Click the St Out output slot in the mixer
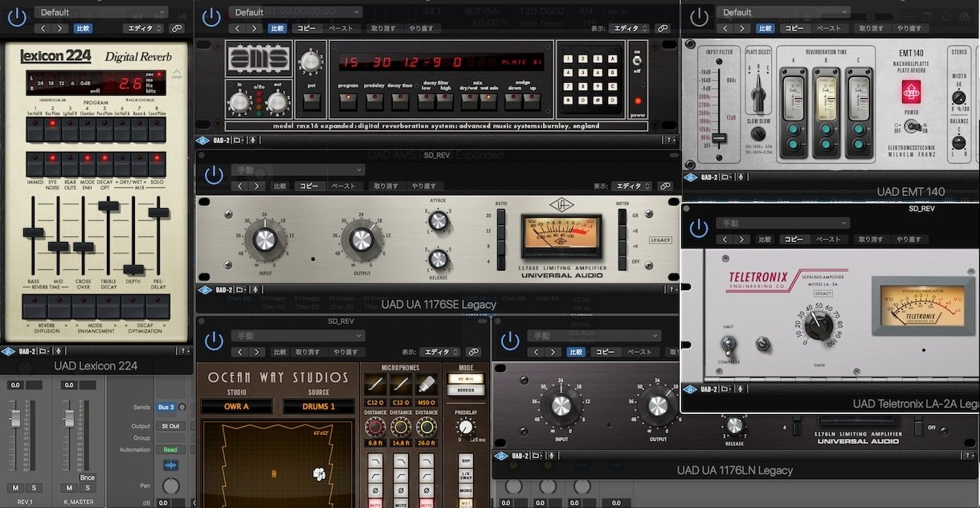Screen dimensions: 980x508 point(170,426)
